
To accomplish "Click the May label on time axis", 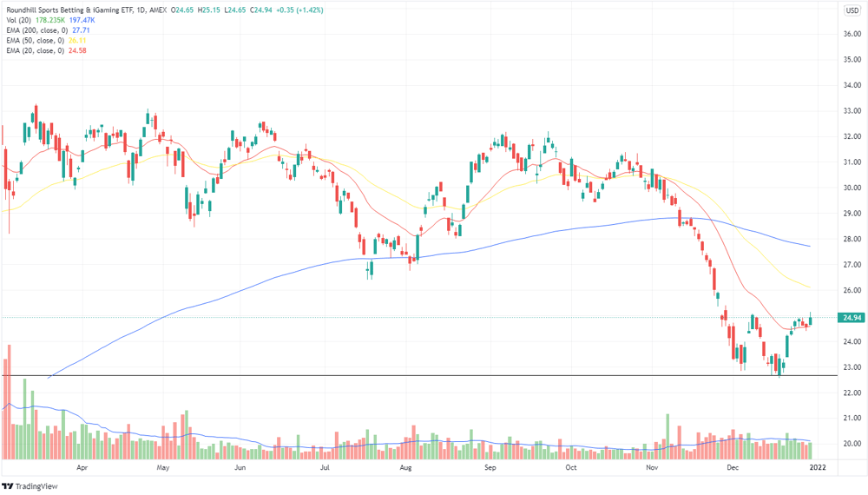I will coord(163,467).
